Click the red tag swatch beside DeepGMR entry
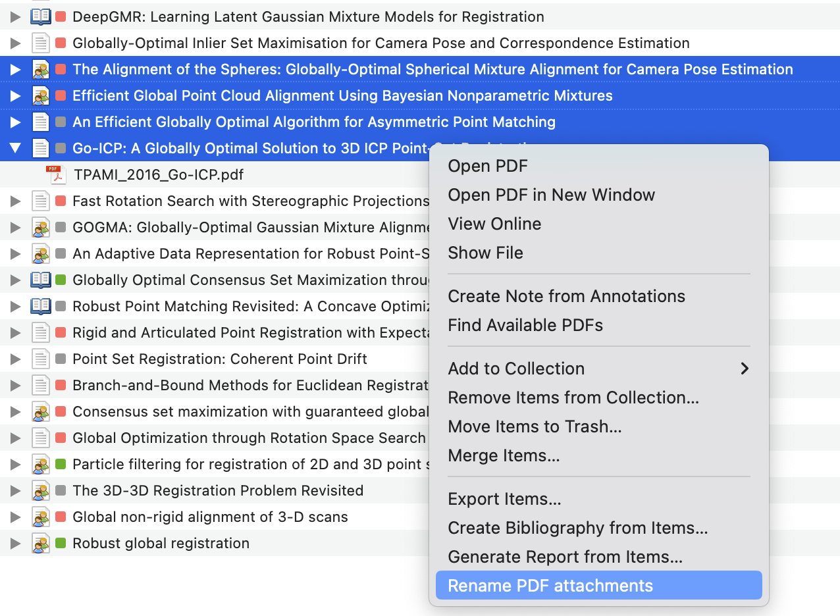This screenshot has height=616, width=840. tap(61, 16)
